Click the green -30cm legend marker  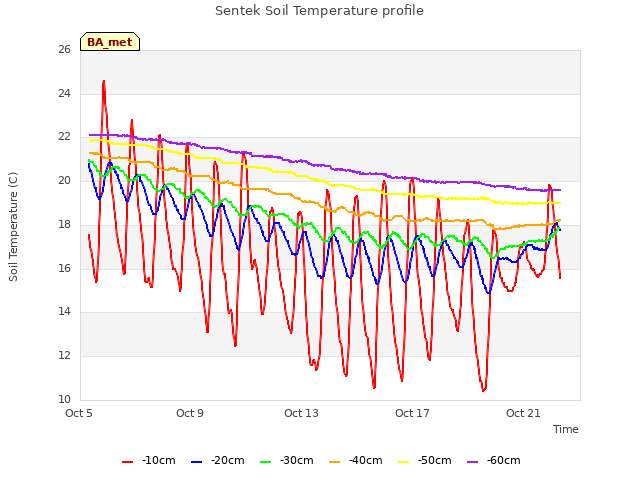click(x=265, y=462)
